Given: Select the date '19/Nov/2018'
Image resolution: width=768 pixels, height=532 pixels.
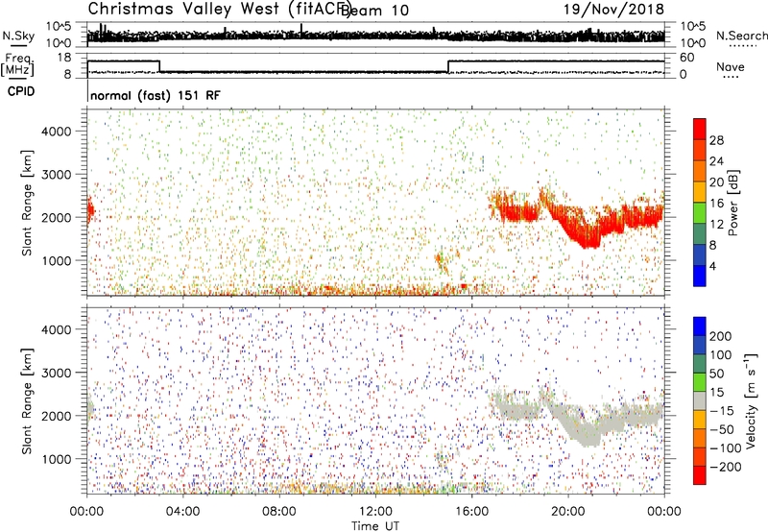Looking at the screenshot, I should [613, 9].
